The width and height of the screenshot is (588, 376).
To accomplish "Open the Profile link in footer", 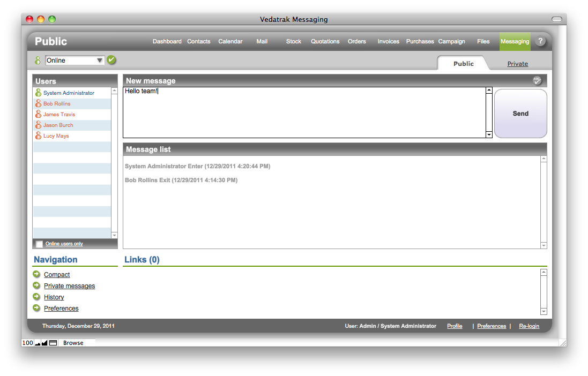I will click(x=455, y=326).
